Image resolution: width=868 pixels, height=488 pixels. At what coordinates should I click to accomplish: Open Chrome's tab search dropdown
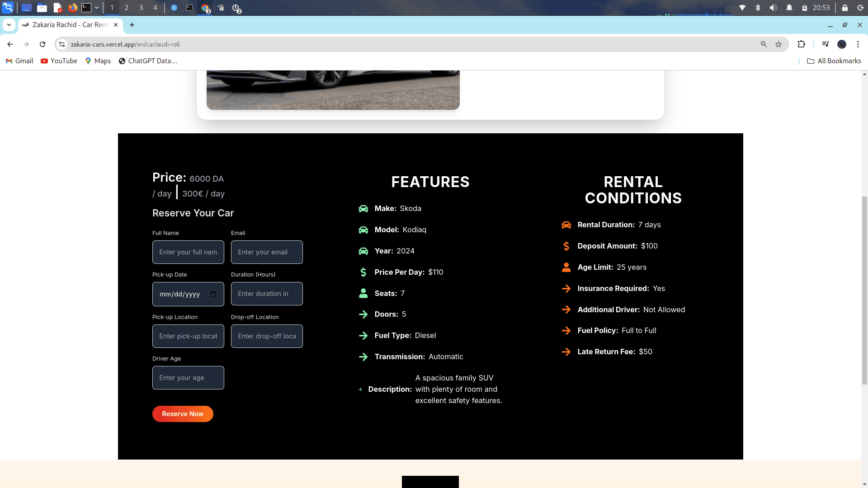(x=9, y=25)
